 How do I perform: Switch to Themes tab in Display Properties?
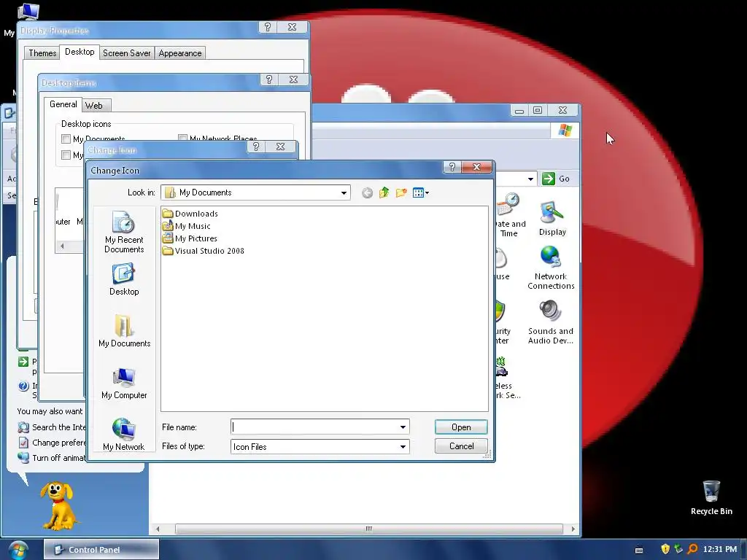[x=42, y=52]
